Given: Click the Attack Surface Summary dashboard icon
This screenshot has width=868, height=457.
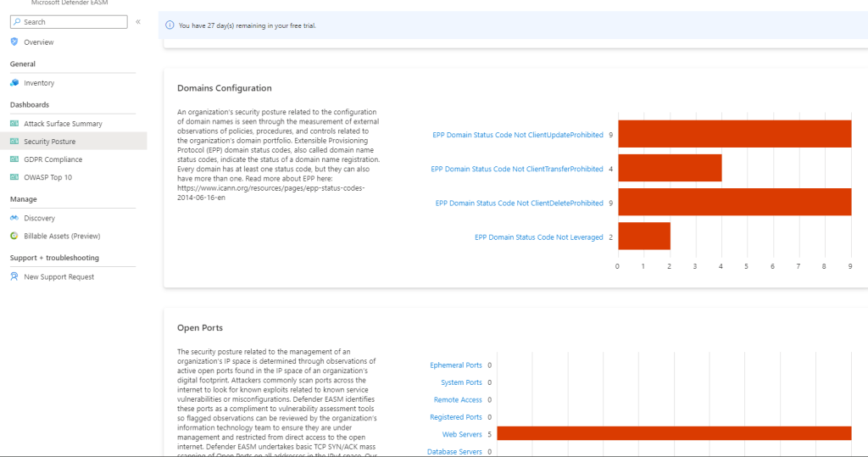Looking at the screenshot, I should pyautogui.click(x=14, y=124).
